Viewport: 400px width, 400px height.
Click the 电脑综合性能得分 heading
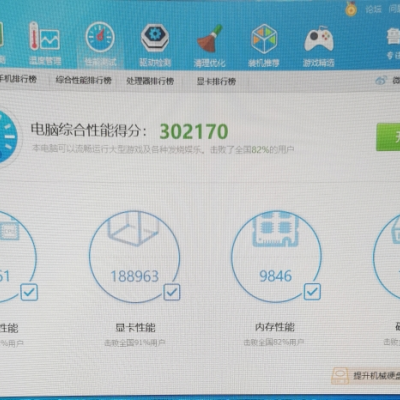89,130
